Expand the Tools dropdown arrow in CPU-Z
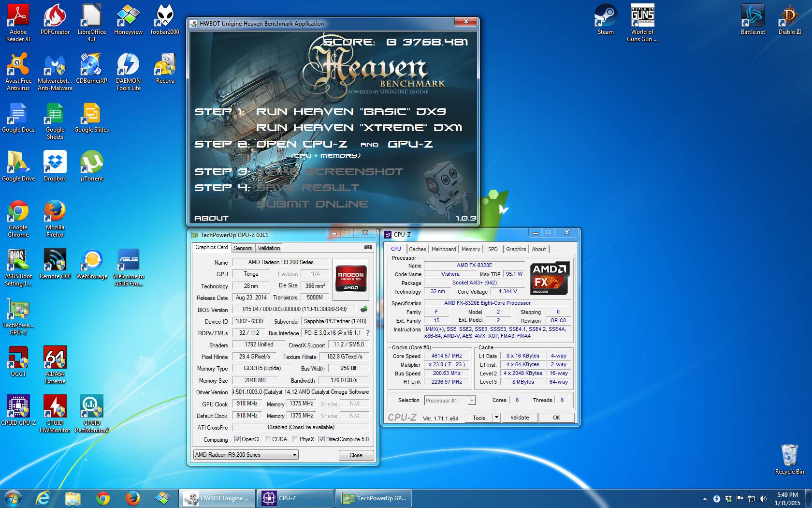812x508 pixels. (496, 418)
